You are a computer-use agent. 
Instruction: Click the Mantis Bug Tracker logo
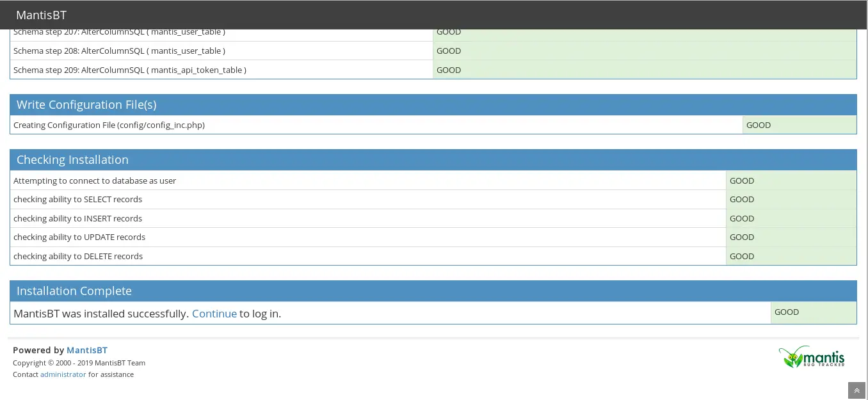[x=812, y=356]
